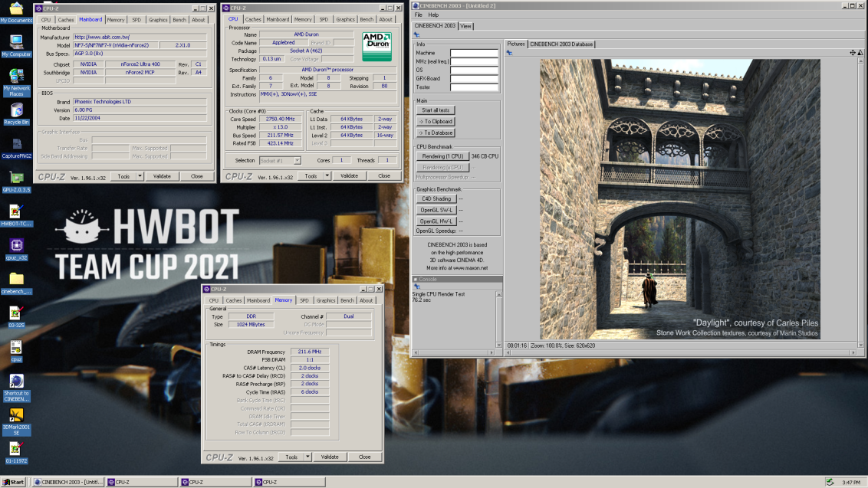Click rendered Daylight picture
868x488 pixels.
click(x=680, y=198)
